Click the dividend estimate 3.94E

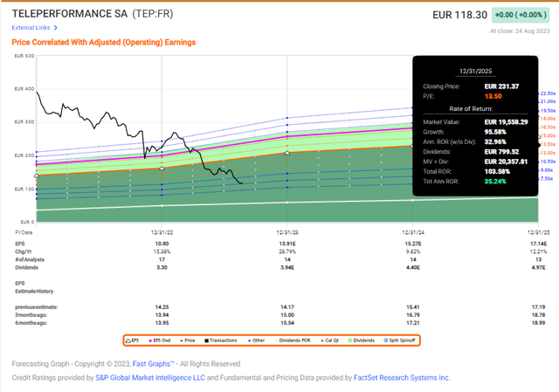point(287,267)
